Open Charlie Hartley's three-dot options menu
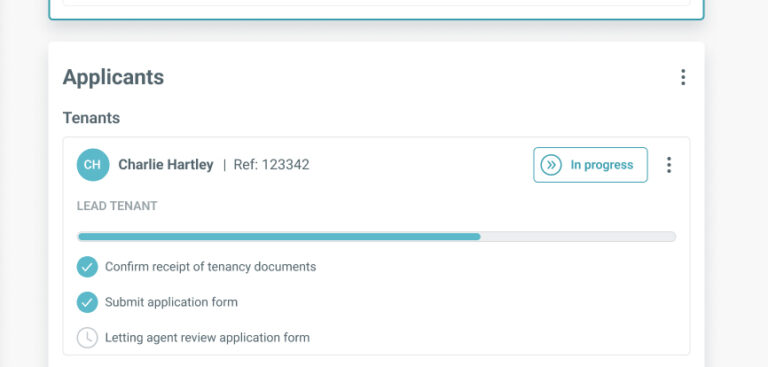This screenshot has width=768, height=367. coord(669,165)
